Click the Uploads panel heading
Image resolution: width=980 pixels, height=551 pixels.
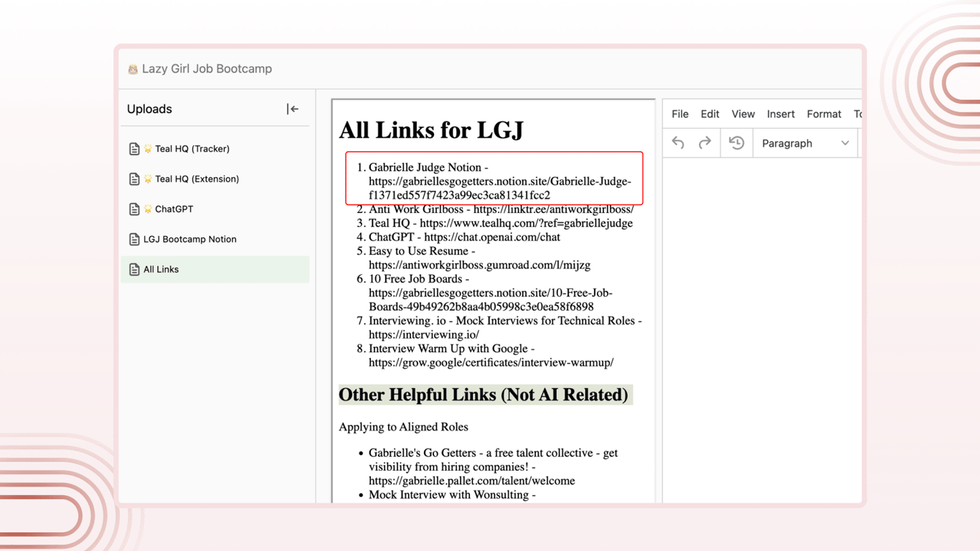tap(149, 109)
